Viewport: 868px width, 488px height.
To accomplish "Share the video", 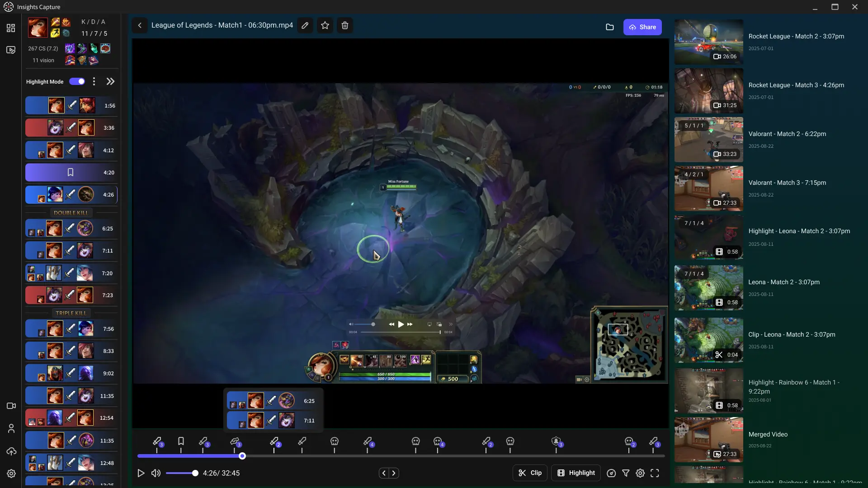I will coord(642,27).
